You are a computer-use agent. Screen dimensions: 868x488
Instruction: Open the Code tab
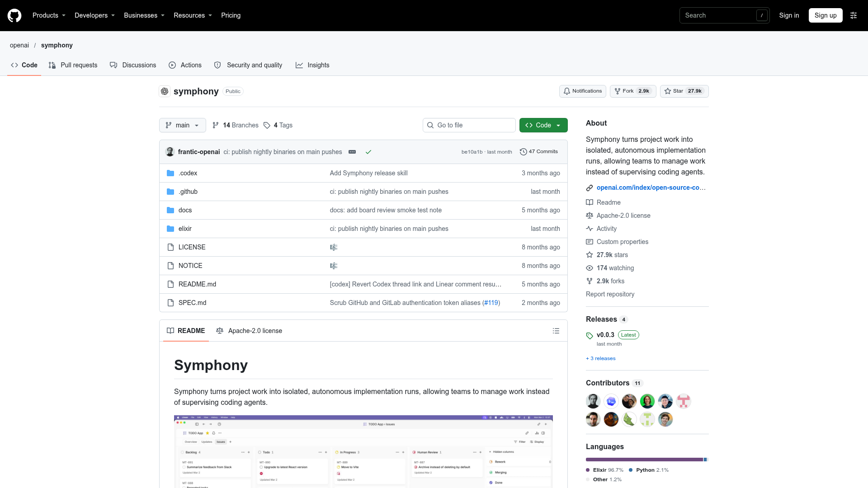click(24, 65)
